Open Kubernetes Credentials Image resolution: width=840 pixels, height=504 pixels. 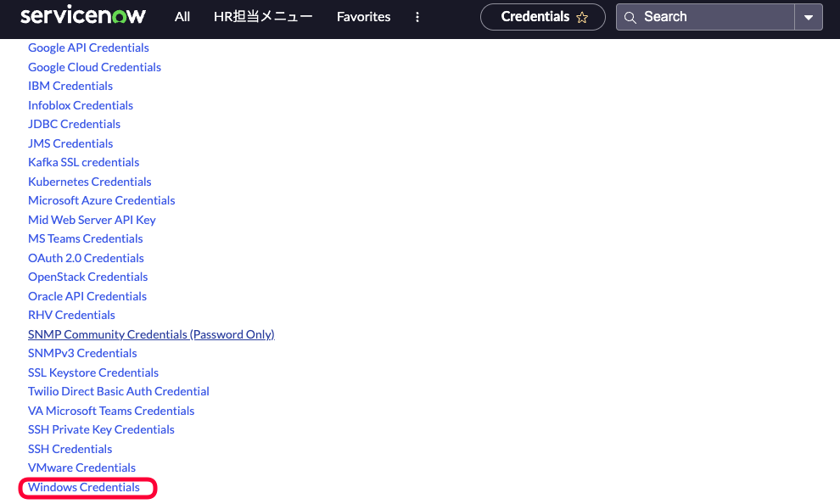pos(89,181)
